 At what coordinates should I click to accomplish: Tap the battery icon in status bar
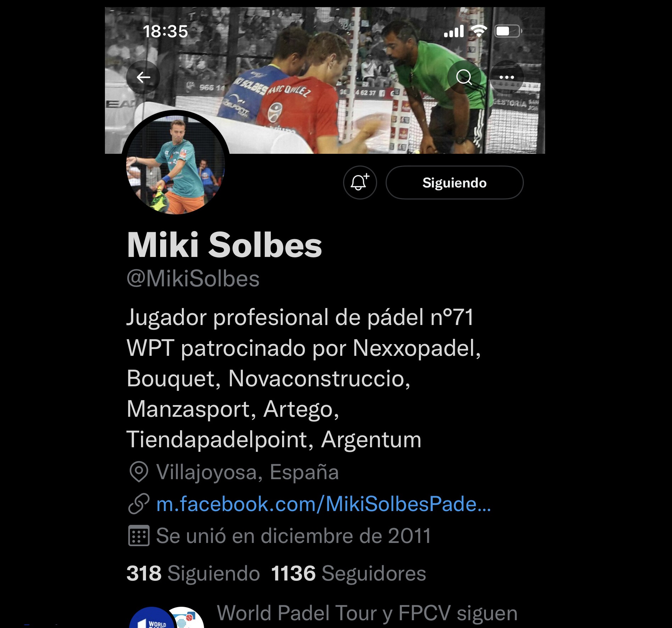[x=508, y=31]
